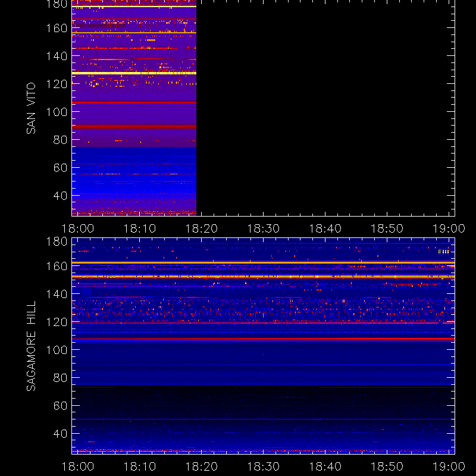Pick the 160 tick on Sagamore Hill plot
476x476 pixels.
(57, 266)
